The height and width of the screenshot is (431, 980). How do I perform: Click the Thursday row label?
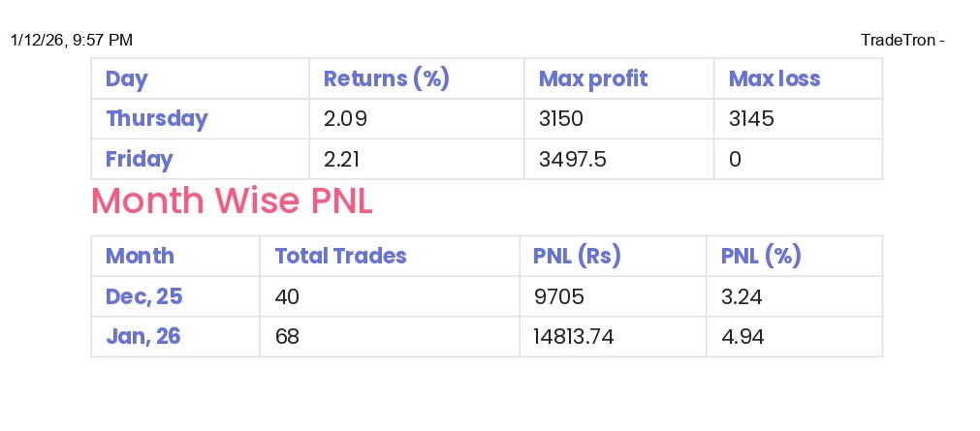pyautogui.click(x=156, y=119)
